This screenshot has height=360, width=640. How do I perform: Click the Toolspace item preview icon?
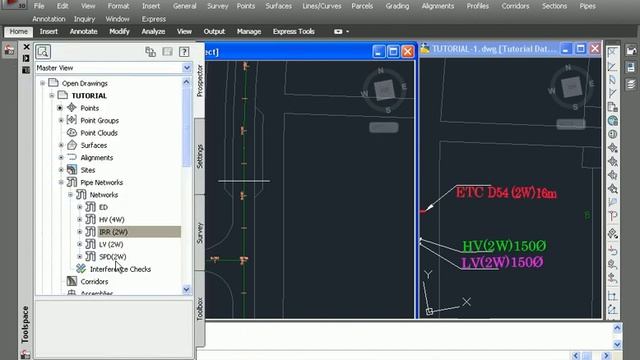coord(43,52)
